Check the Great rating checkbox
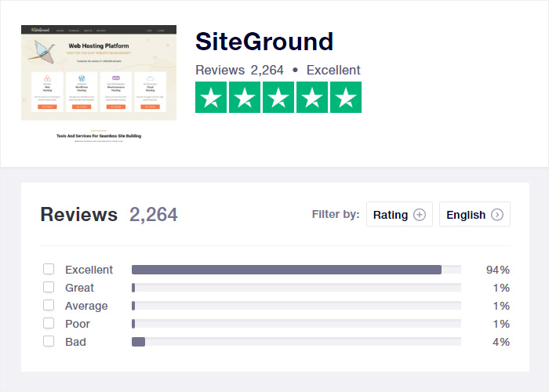549x392 pixels. coord(49,288)
